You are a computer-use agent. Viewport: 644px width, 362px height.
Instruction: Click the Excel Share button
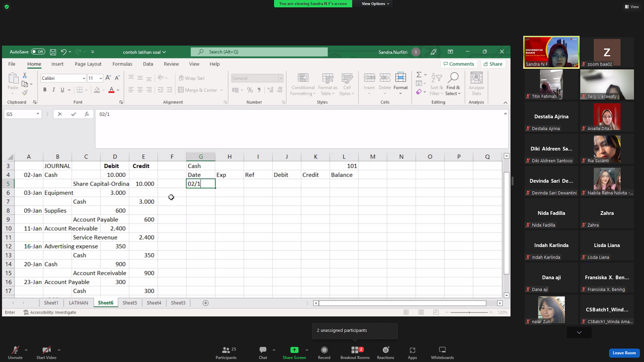click(493, 64)
